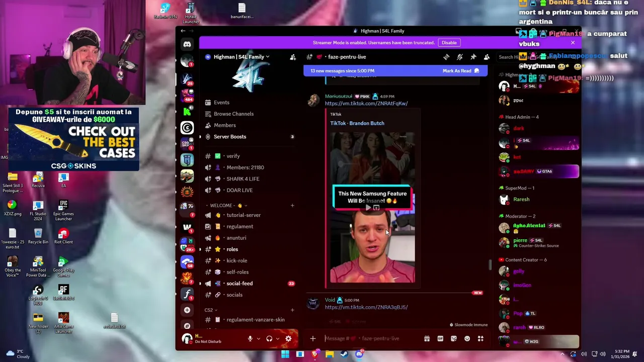Click the Threads icon in channel header
Screen dimensions: 644x362
click(x=446, y=57)
